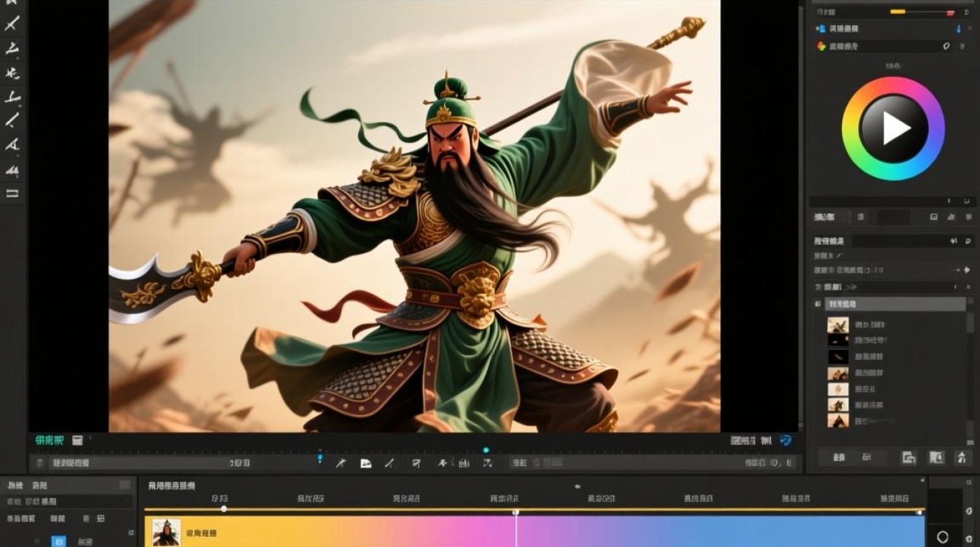
Task: Click the folder icon below the clip list
Action: point(936,457)
